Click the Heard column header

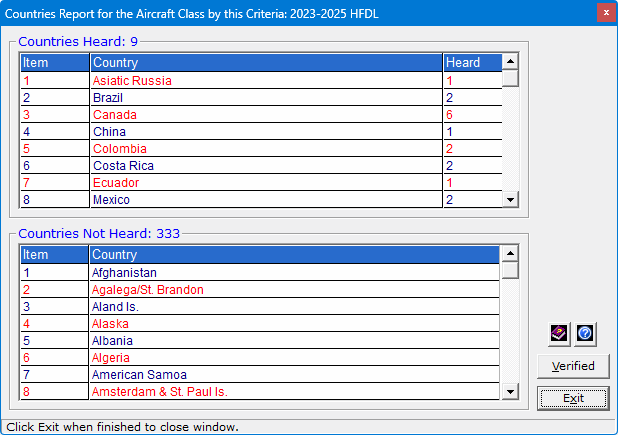471,62
